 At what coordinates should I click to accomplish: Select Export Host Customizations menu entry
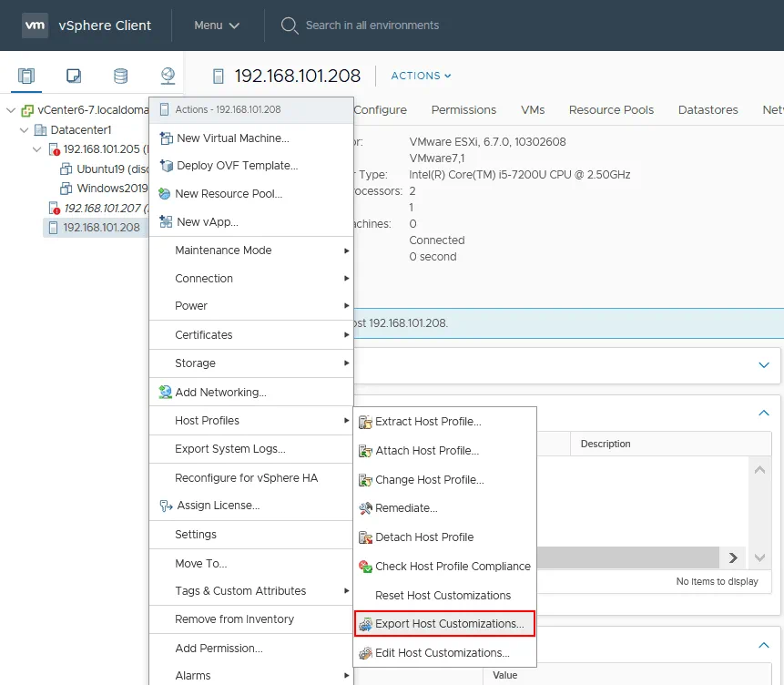[x=449, y=624]
